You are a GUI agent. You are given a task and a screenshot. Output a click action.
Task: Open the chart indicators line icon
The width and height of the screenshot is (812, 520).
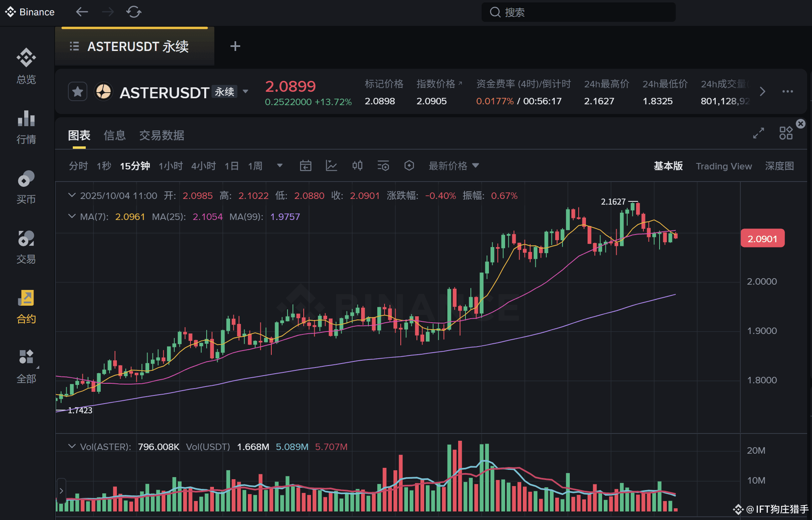pyautogui.click(x=331, y=166)
